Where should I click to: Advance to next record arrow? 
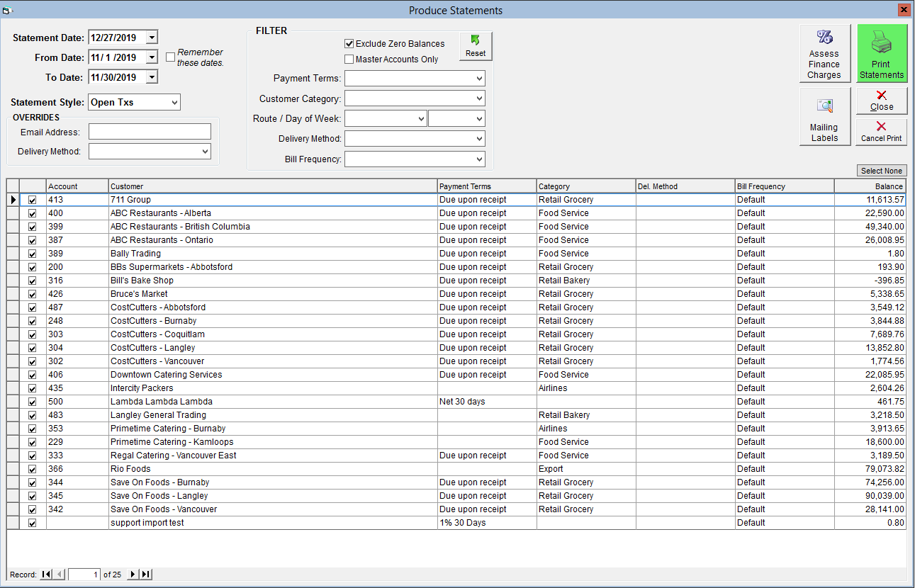133,575
